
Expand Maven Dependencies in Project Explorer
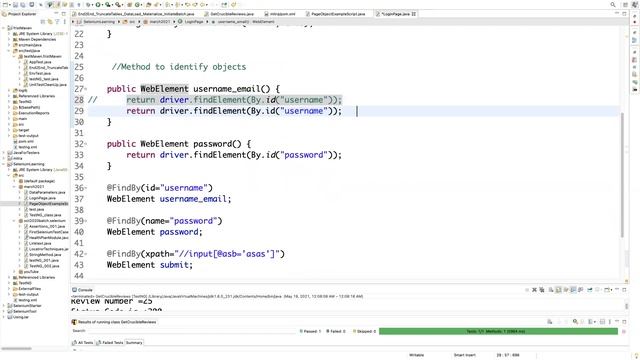(x=9, y=40)
